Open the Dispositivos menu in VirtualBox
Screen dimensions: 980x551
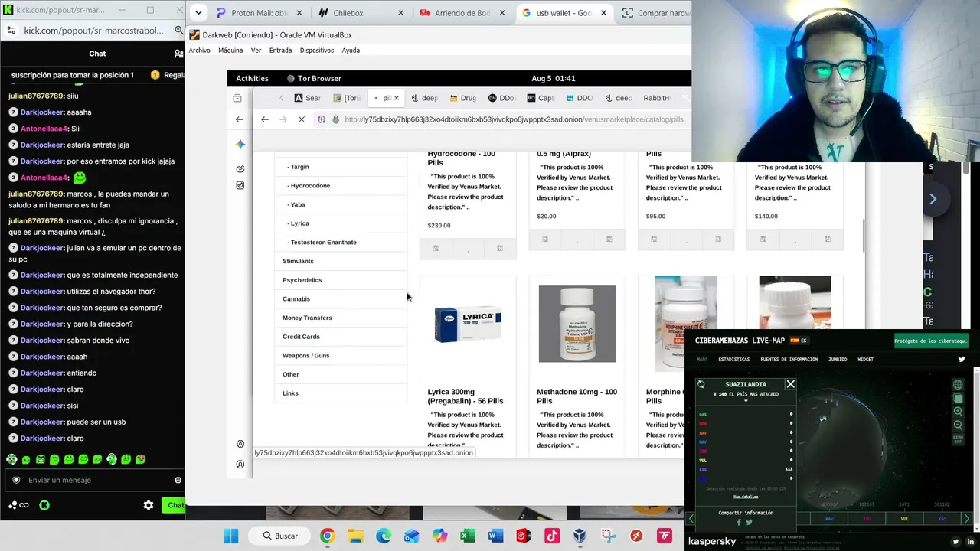tap(317, 51)
